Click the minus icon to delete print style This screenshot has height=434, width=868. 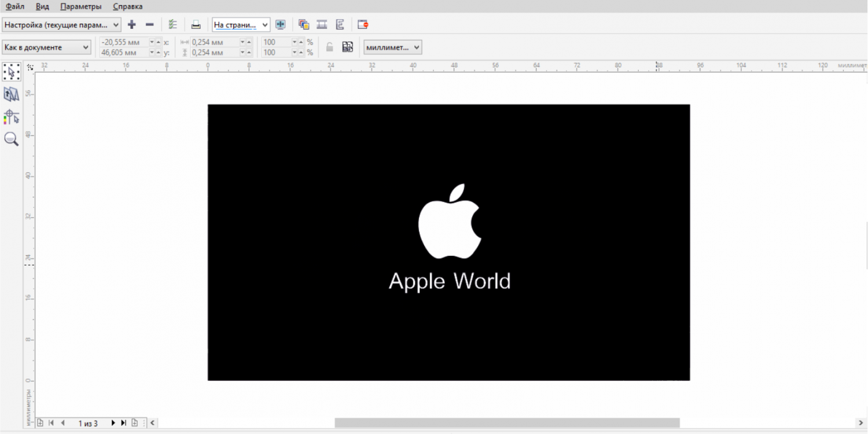(x=149, y=24)
